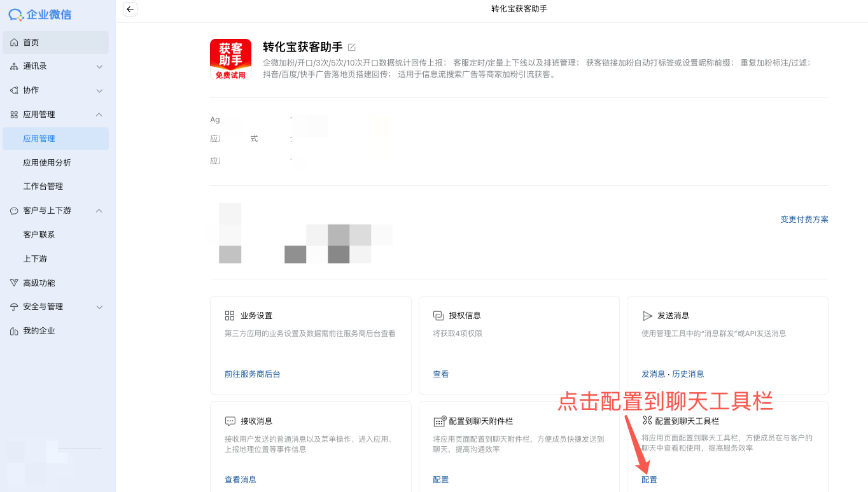Click the 企业微信 logo
868x492 pixels.
click(x=39, y=14)
